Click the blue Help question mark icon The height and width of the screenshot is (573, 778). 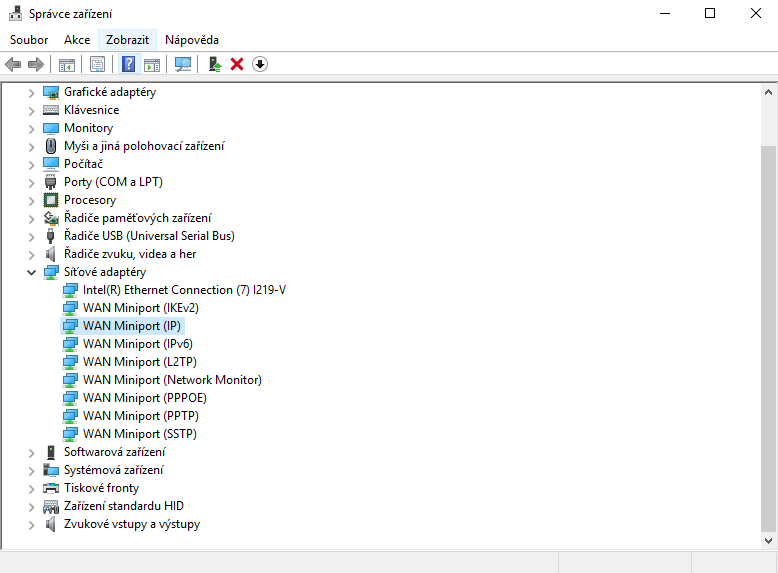[x=129, y=64]
